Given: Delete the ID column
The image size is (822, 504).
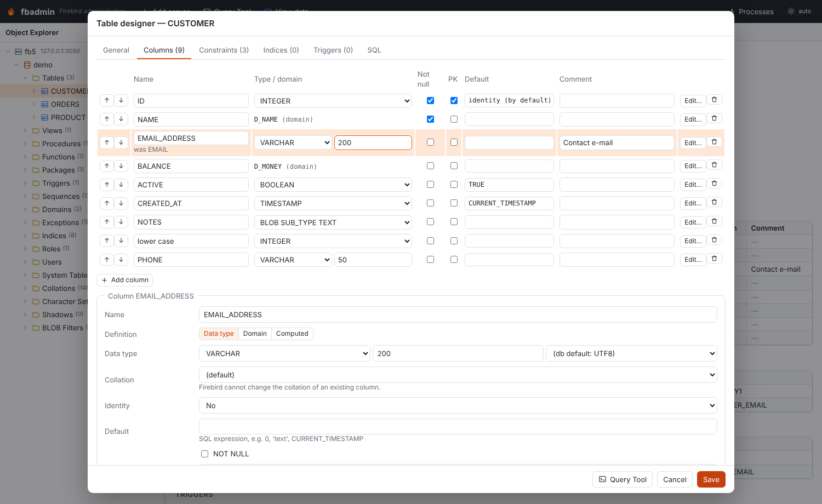Looking at the screenshot, I should (714, 100).
